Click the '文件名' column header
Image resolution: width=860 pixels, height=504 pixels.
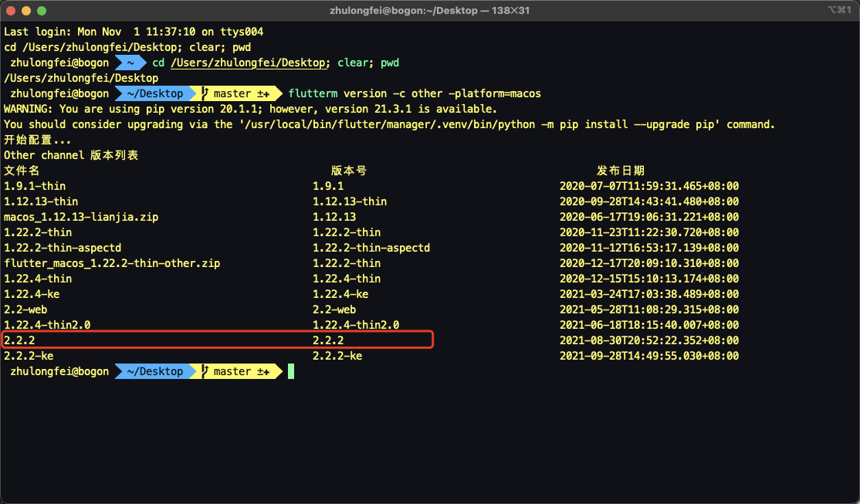[22, 171]
